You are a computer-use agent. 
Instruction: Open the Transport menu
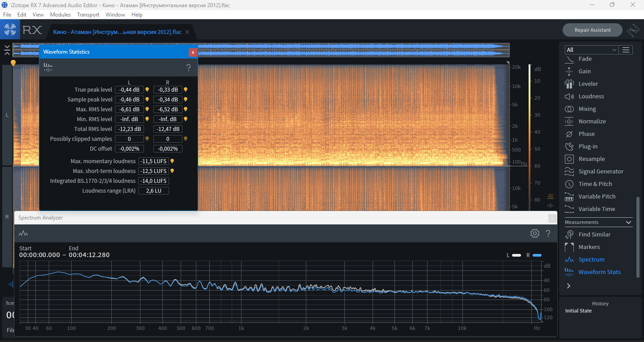click(x=88, y=15)
